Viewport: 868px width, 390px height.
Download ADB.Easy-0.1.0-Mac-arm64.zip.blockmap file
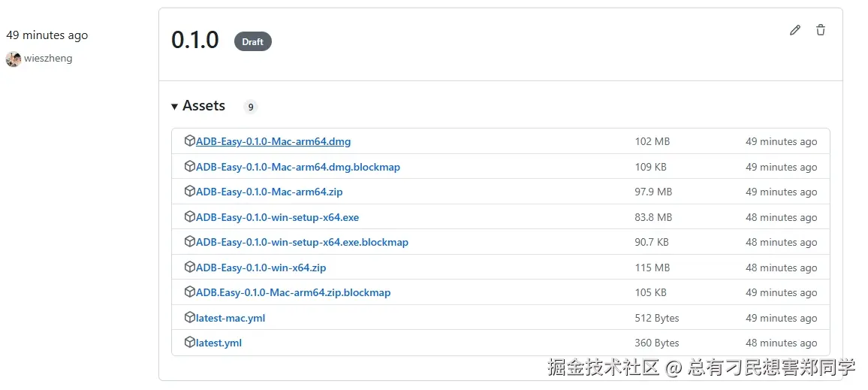[x=294, y=292]
